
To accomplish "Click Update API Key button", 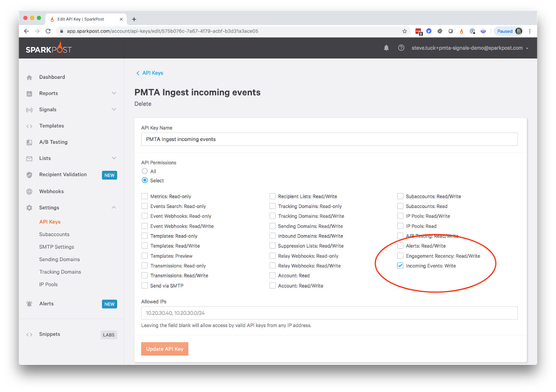I will 165,349.
